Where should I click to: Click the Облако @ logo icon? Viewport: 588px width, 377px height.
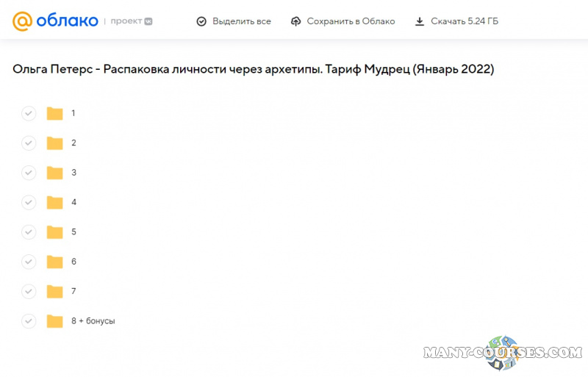click(x=23, y=21)
